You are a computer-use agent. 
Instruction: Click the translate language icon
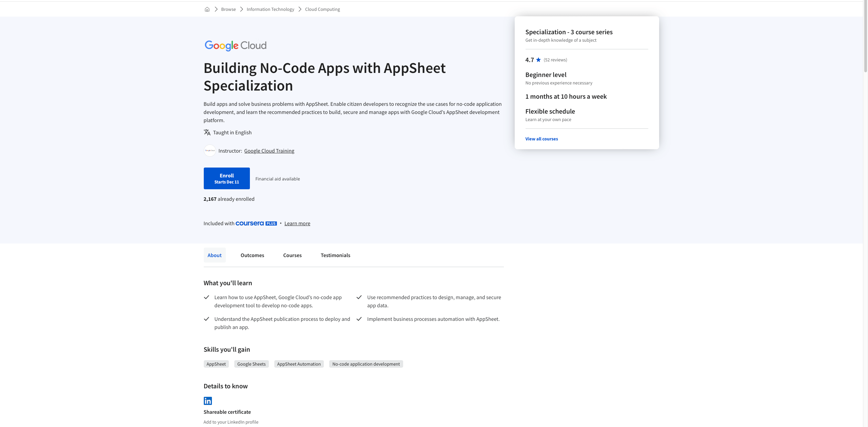(207, 132)
